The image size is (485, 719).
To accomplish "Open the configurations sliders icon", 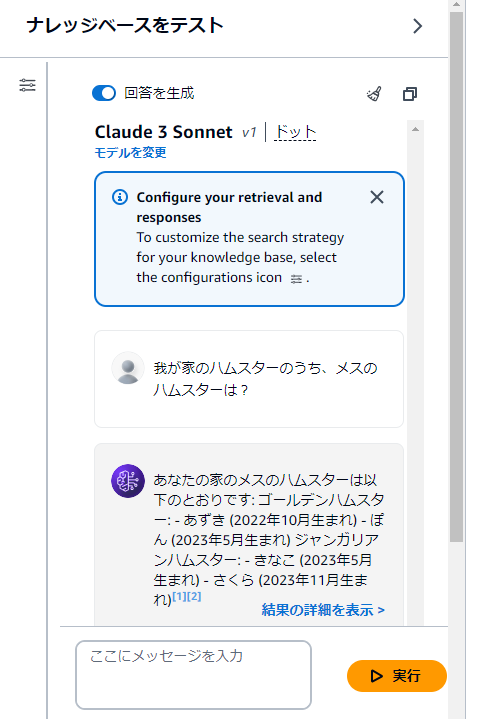I will coord(28,85).
